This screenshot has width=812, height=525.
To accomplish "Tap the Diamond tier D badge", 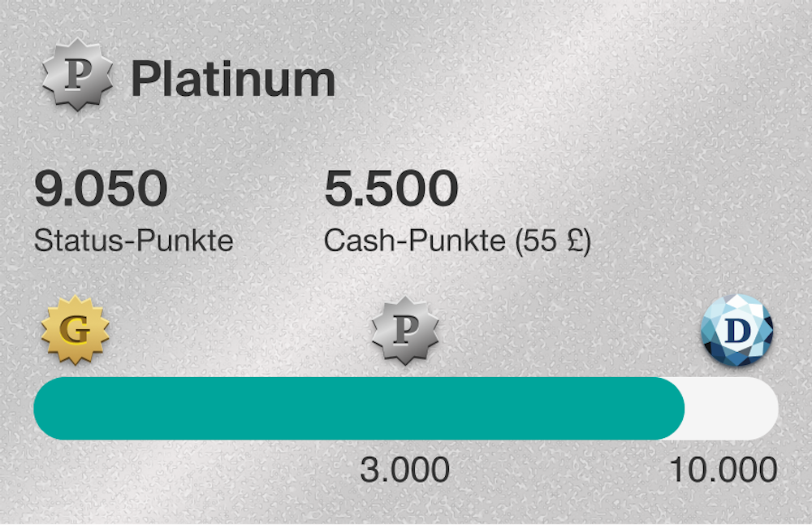I will pyautogui.click(x=736, y=330).
